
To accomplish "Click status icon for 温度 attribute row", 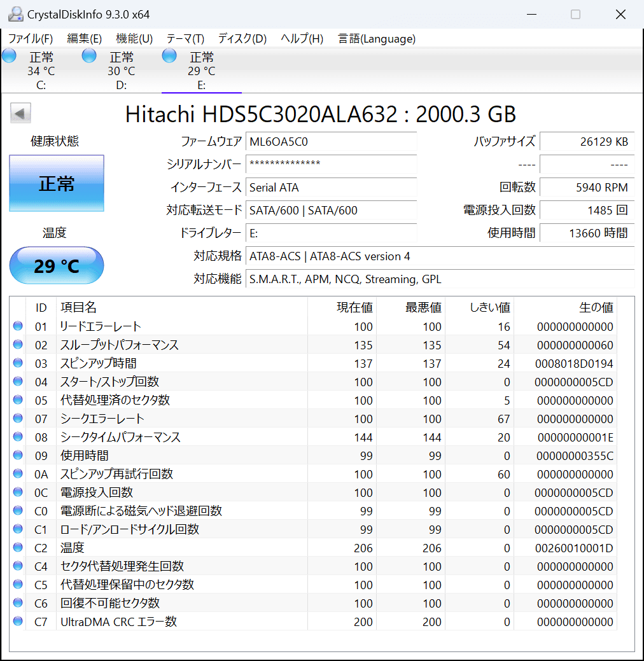I will [18, 548].
